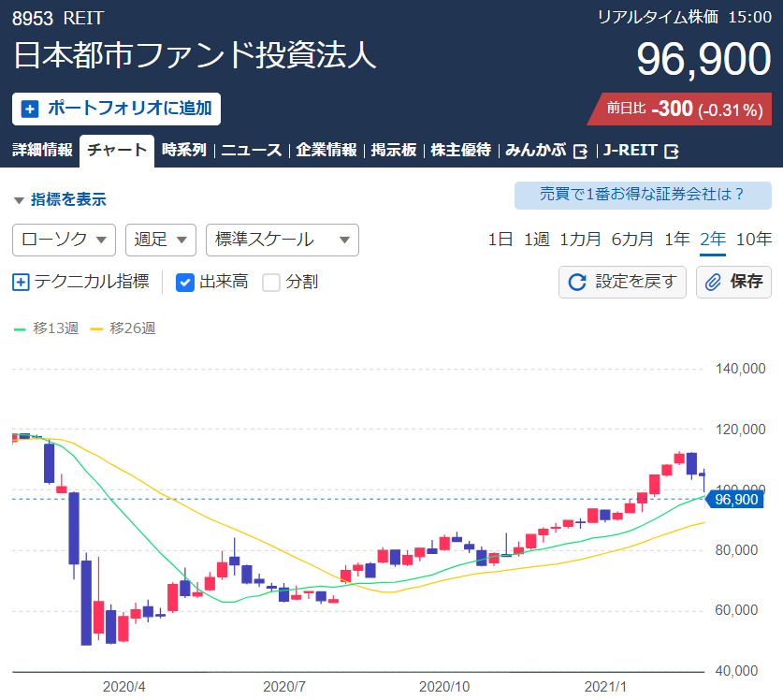The image size is (783, 700).
Task: Open the 時系列 tab
Action: pyautogui.click(x=184, y=150)
